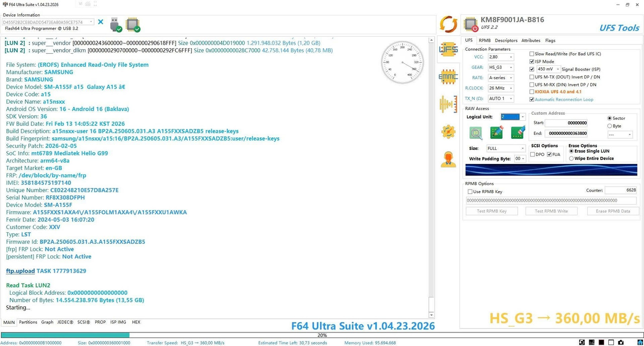Open the support agent sidebar icon
644x346 pixels.
click(x=448, y=159)
